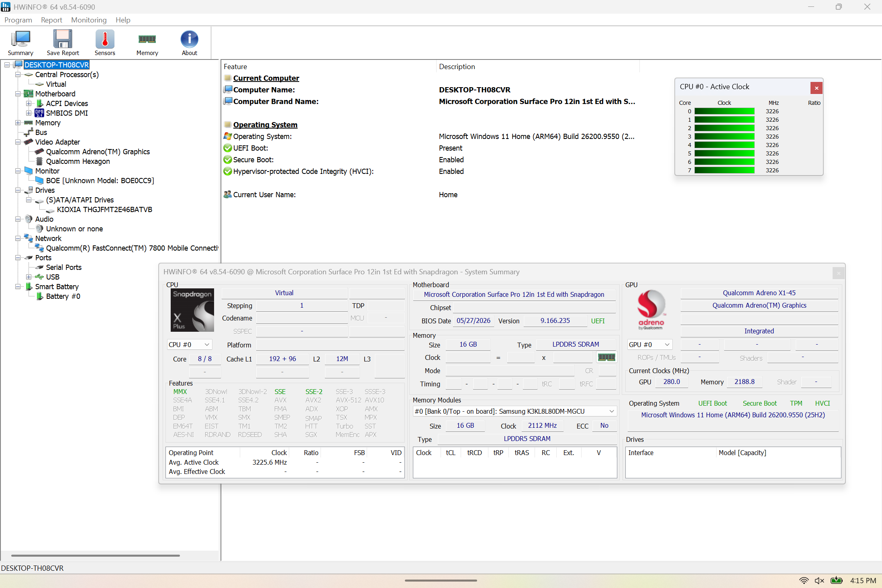Screen dimensions: 882x588
Task: Click the Description column header
Action: (537, 67)
